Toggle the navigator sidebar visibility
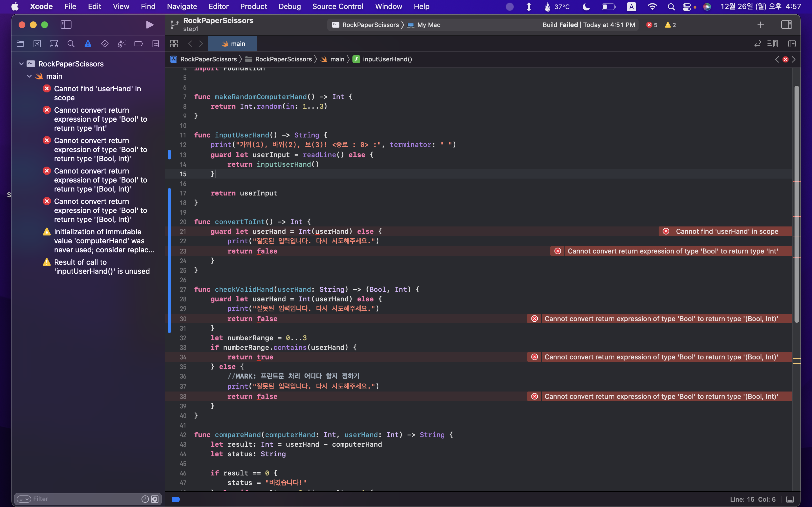 (66, 25)
